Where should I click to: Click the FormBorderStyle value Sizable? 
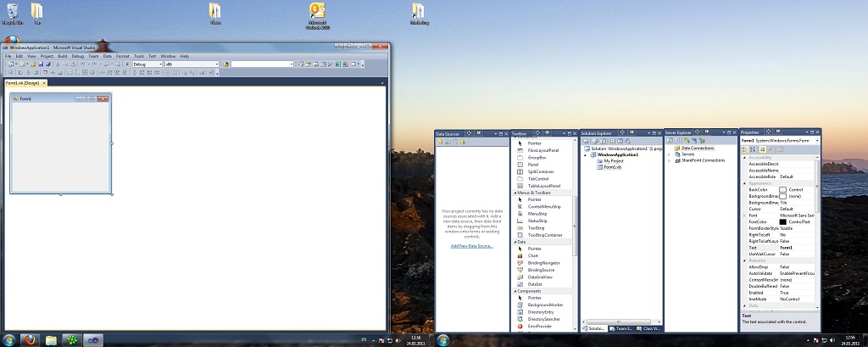796,228
